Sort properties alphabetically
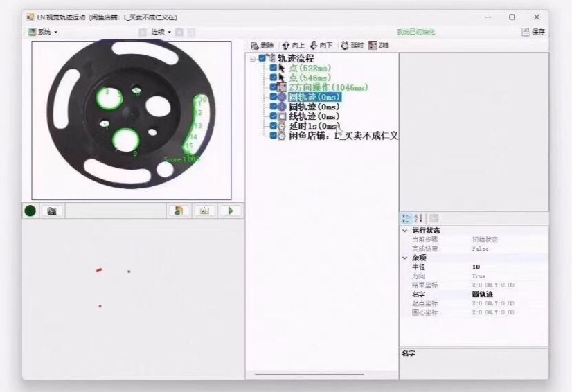The image size is (572, 392). click(x=418, y=219)
